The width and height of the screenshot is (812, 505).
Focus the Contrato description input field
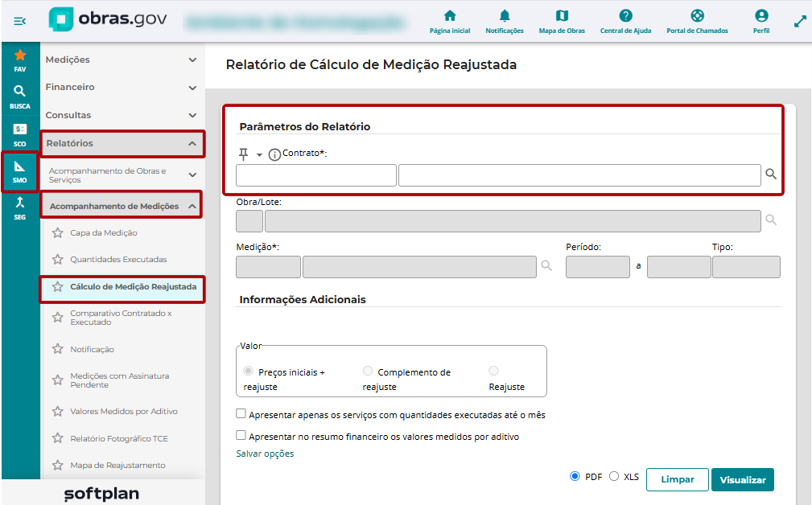click(x=579, y=175)
